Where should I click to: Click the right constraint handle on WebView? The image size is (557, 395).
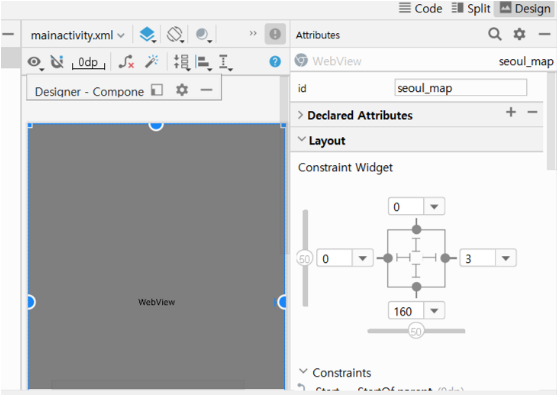pyautogui.click(x=282, y=302)
